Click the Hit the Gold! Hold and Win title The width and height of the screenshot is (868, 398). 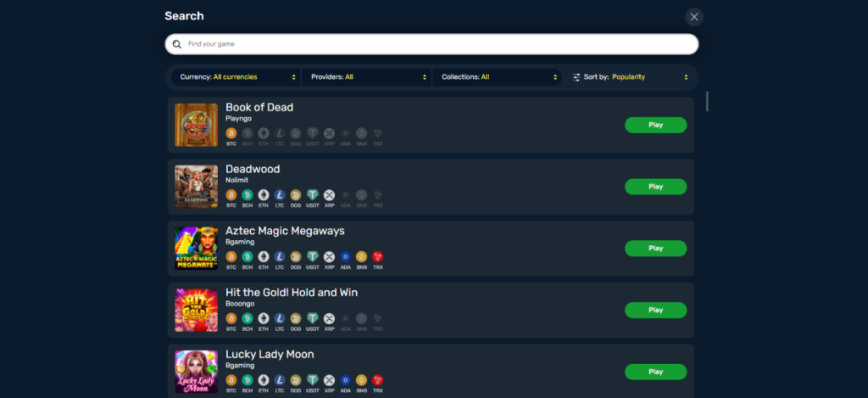[292, 292]
